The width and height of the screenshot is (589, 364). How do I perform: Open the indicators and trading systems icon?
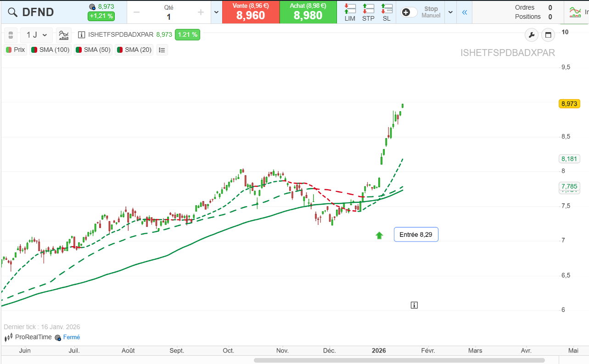[x=65, y=35]
